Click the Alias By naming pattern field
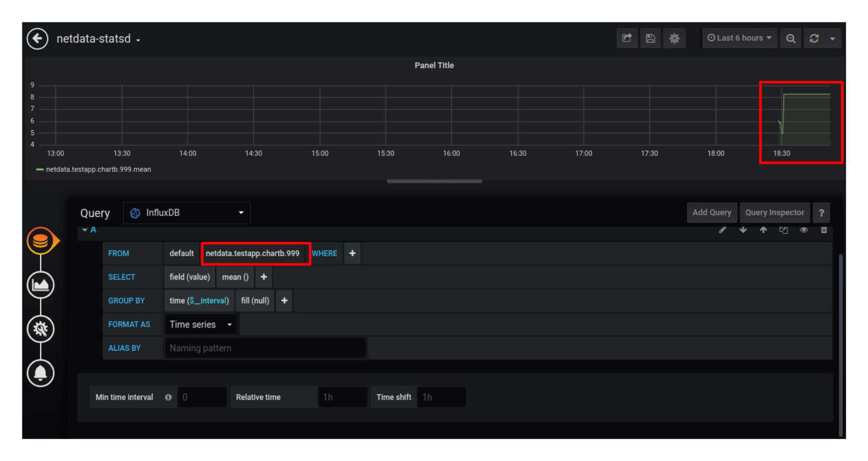Screen dimensions: 868x461 [x=265, y=348]
